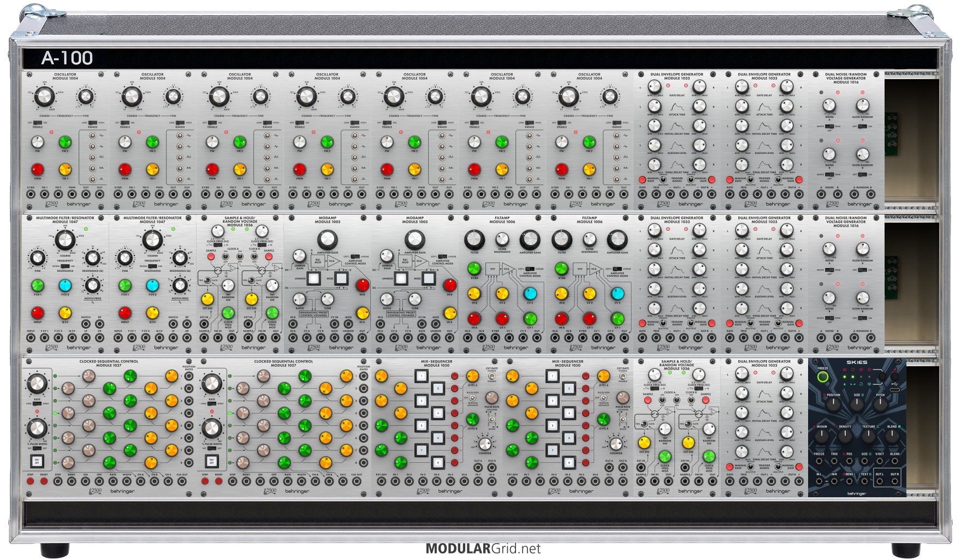Click the PULSE RATE knob on left Mix-Sequencer
The width and height of the screenshot is (967, 560).
pyautogui.click(x=491, y=399)
